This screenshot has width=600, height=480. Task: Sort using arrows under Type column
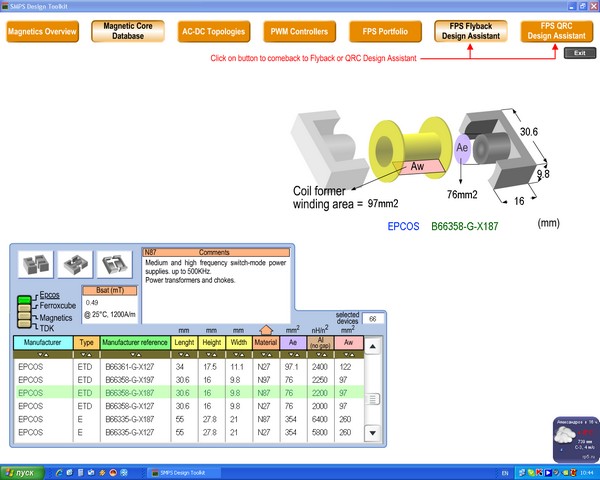86,354
